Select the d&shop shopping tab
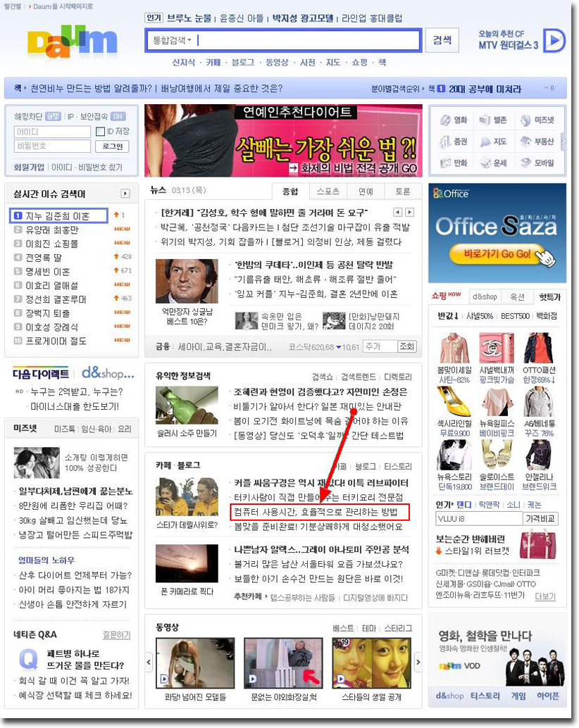 coord(485,296)
